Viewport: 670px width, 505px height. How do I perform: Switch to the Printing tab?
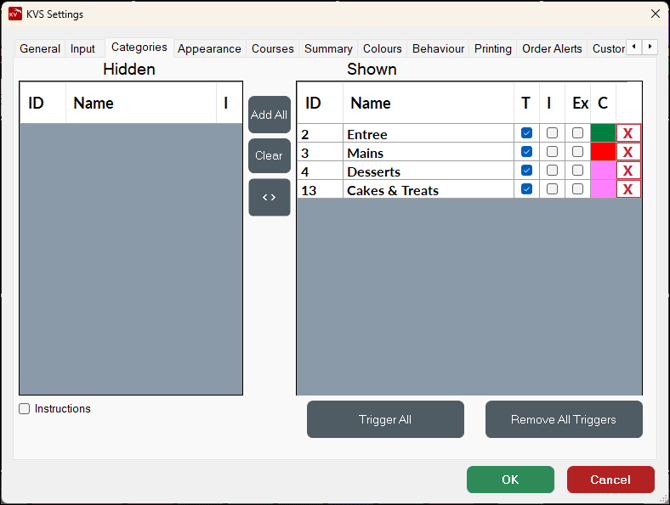point(493,49)
